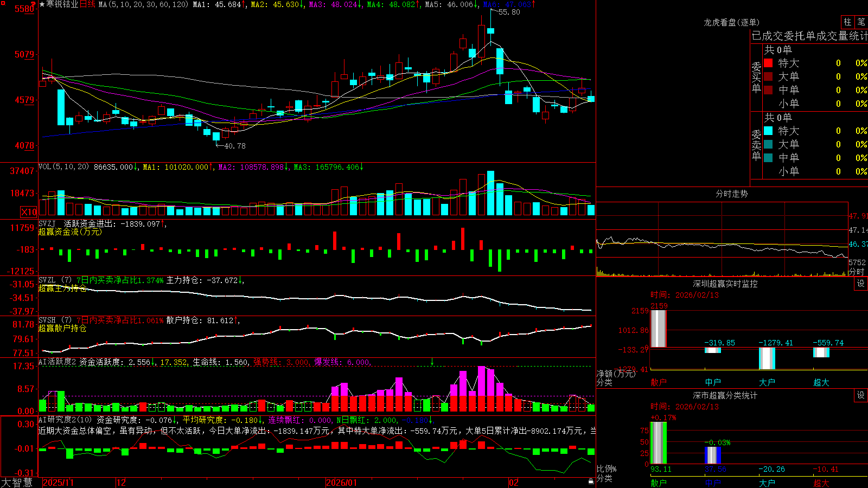The image size is (868, 488).
Task: Switch to 柱 bar view
Action: pos(847,22)
